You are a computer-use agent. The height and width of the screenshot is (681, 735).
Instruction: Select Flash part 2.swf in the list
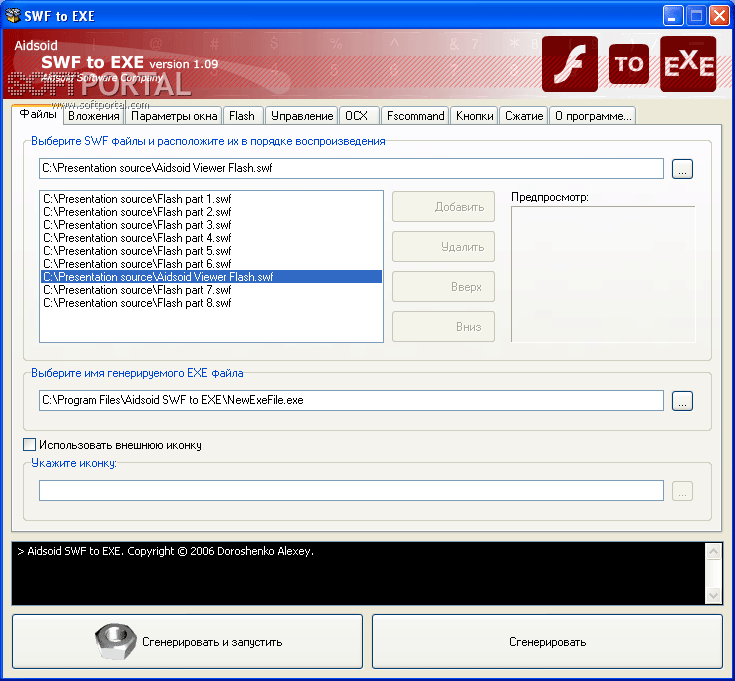tap(211, 212)
